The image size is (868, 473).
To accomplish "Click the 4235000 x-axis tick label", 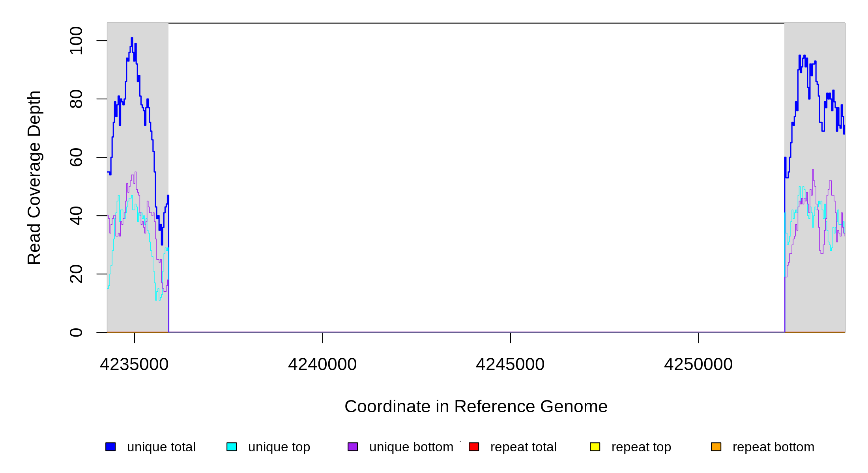I will (134, 364).
